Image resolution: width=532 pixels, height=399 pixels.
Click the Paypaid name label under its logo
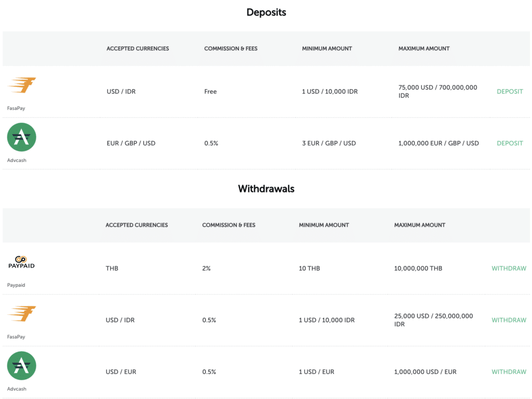click(16, 285)
